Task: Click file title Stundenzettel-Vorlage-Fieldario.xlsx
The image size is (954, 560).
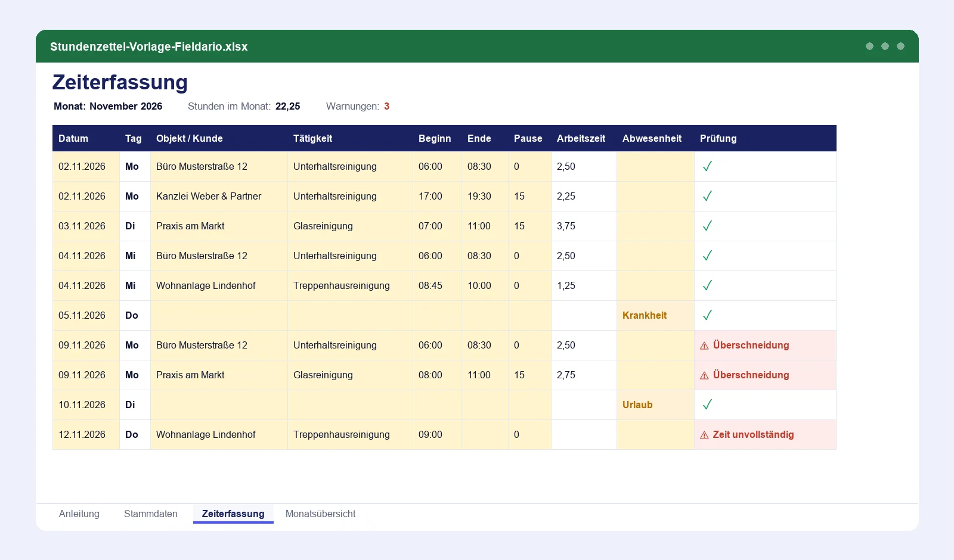Action: click(149, 46)
